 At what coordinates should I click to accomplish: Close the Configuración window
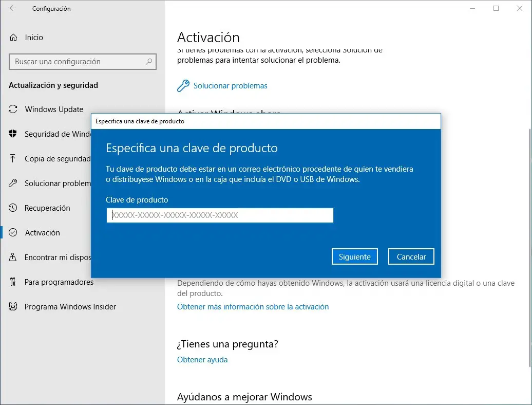coord(520,8)
